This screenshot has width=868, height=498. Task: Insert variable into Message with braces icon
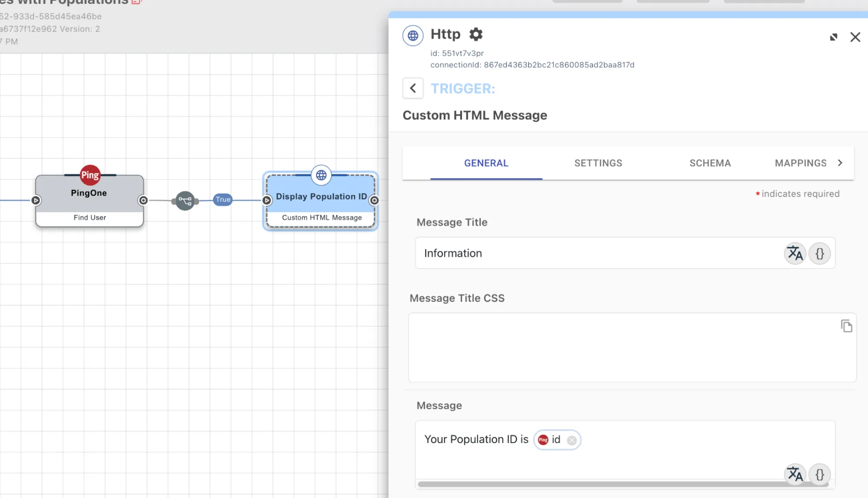pyautogui.click(x=820, y=475)
